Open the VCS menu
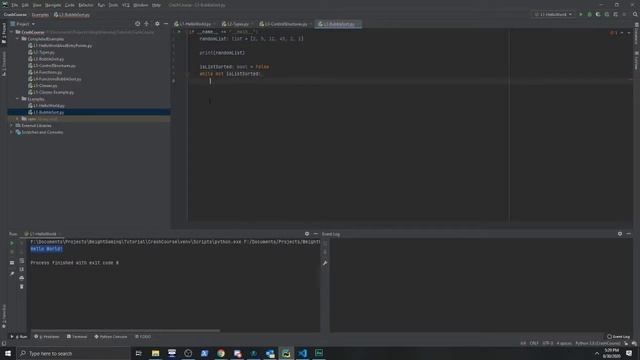The image size is (640, 360). (x=126, y=5)
